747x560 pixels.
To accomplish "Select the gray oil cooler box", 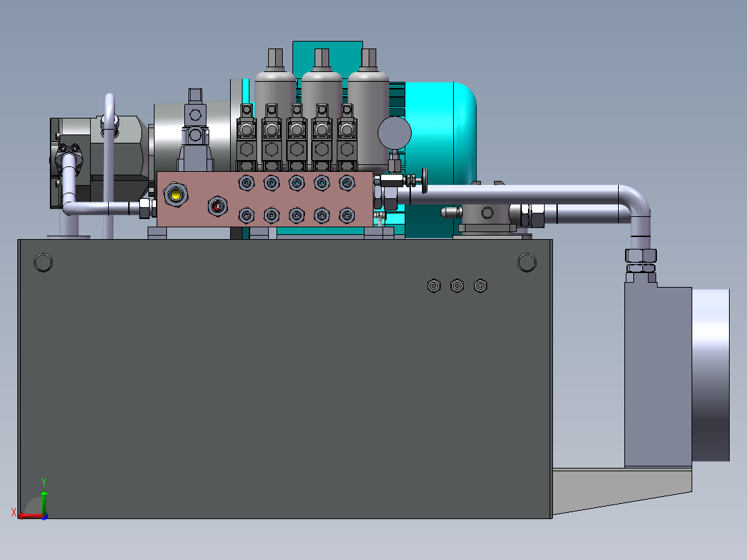I will (658, 376).
